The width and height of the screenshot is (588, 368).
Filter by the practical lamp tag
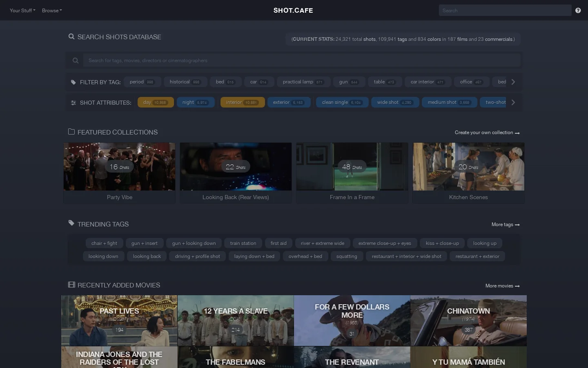[x=303, y=82]
